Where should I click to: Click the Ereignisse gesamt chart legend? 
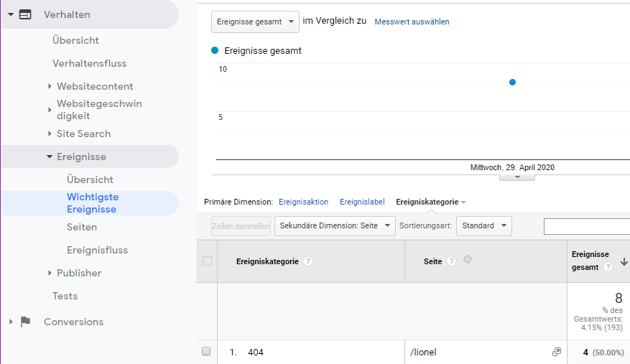[256, 51]
